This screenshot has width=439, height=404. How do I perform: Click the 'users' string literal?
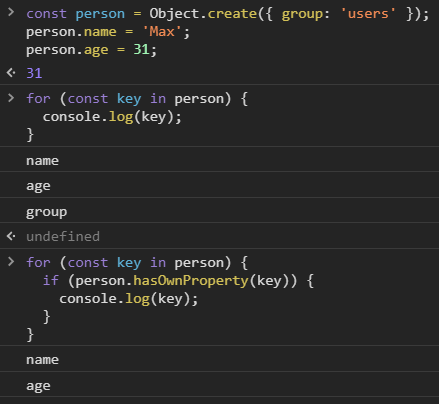(368, 14)
